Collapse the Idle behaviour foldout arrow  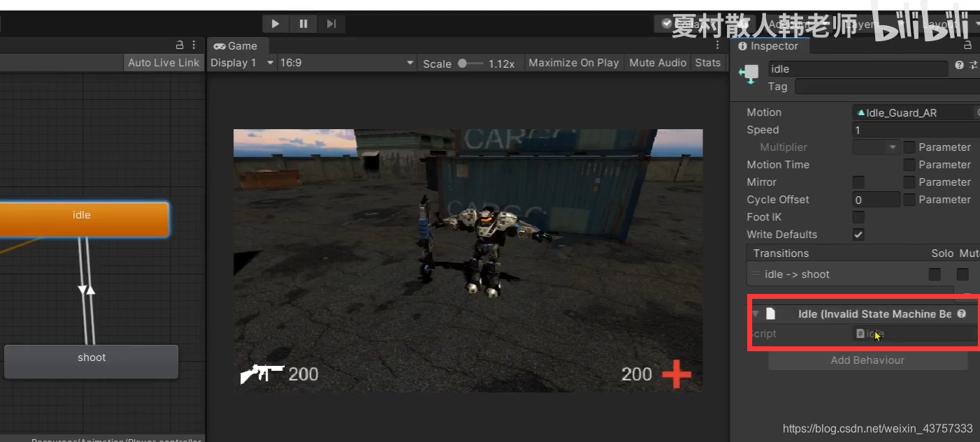756,314
